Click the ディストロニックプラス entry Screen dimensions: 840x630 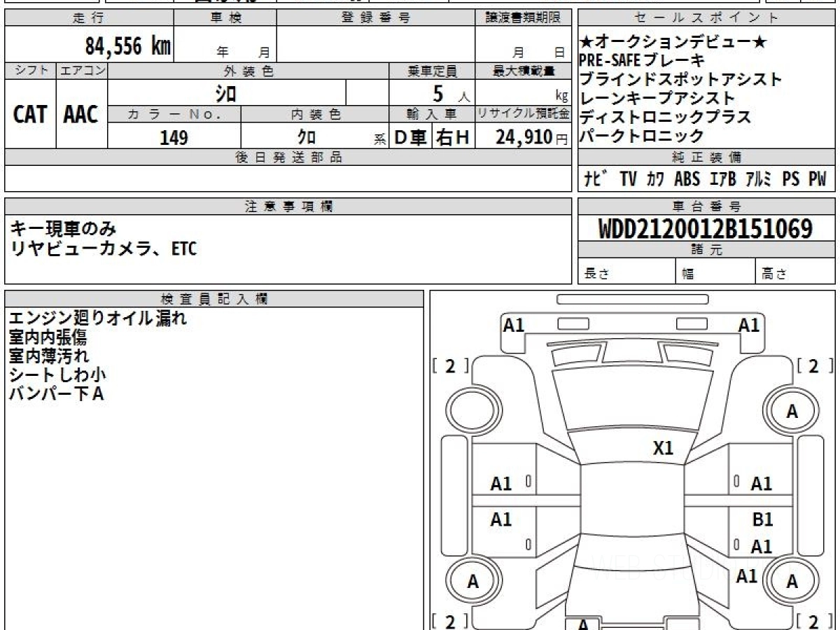665,116
